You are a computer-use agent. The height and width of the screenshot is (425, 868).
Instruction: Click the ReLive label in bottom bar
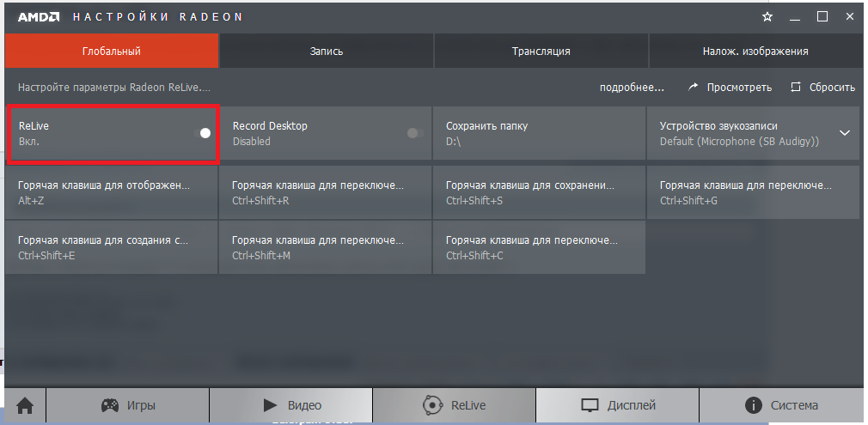click(468, 405)
